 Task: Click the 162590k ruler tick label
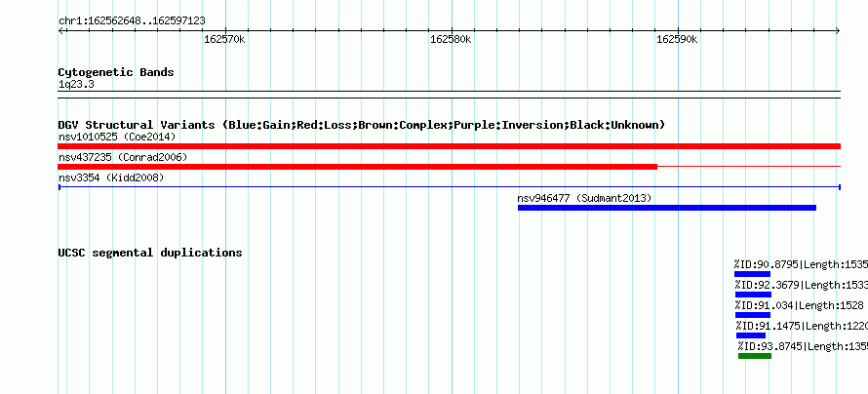click(x=677, y=39)
